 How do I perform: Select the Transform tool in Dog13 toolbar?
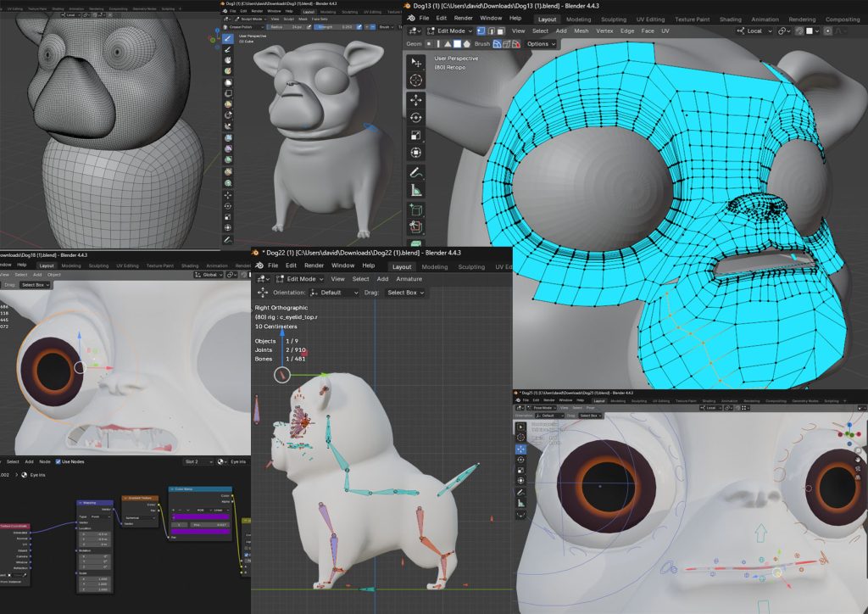click(415, 153)
